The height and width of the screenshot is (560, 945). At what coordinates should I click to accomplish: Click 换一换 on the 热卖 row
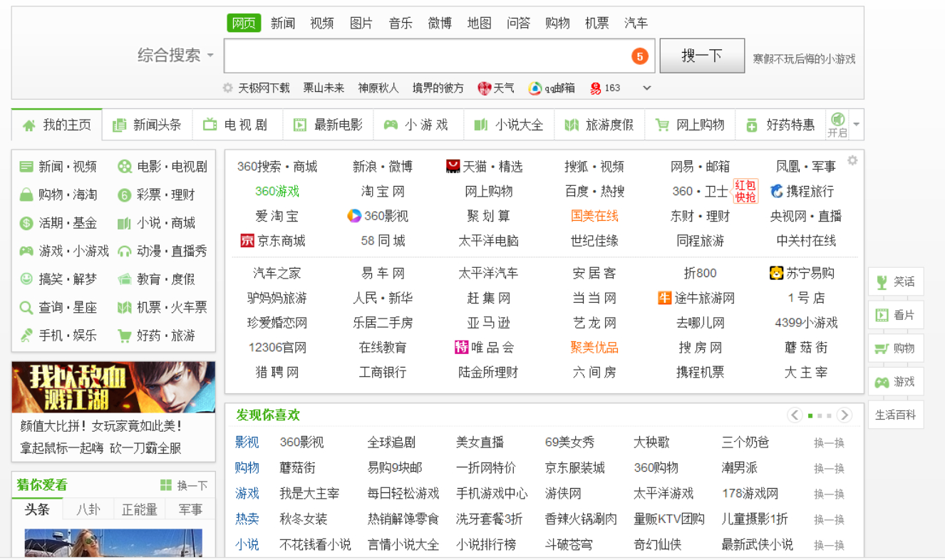point(829,519)
